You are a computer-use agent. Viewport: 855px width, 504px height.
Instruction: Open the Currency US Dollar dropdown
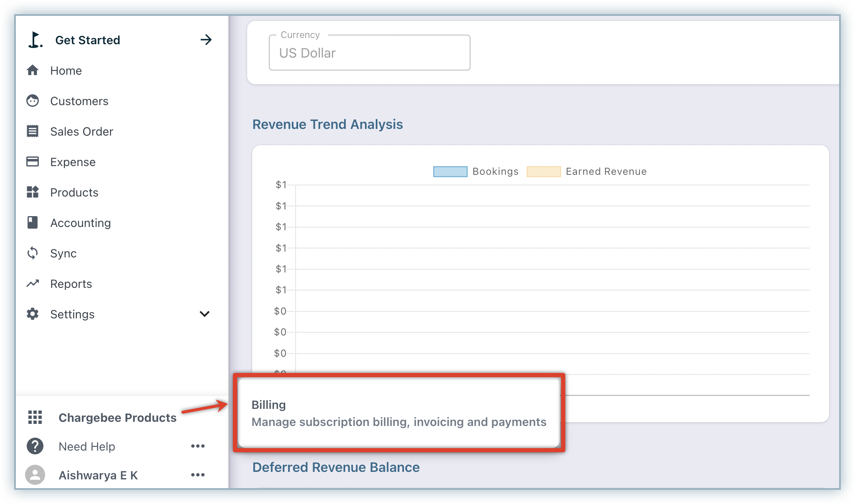[369, 53]
